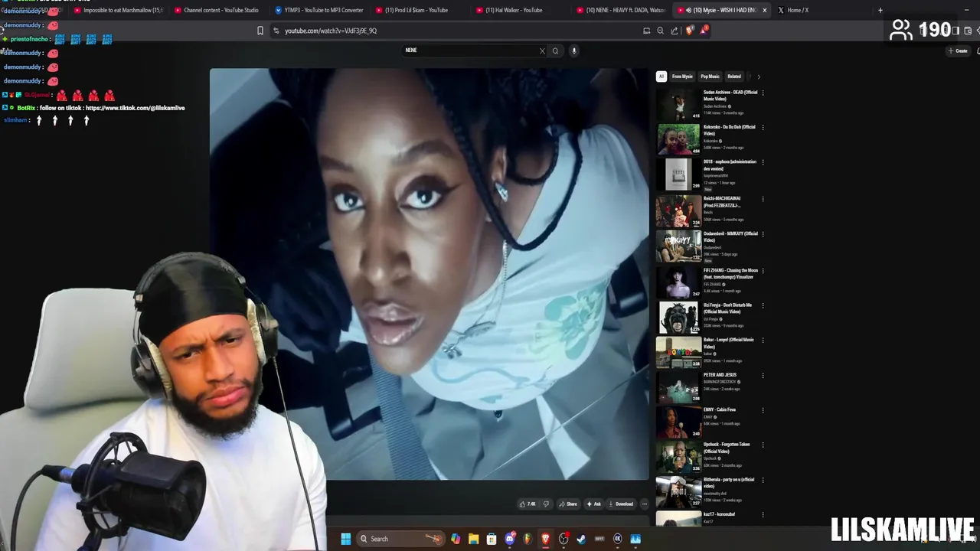Screen dimensions: 980x551
Task: Open Copilot from the taskbar
Action: (456, 539)
